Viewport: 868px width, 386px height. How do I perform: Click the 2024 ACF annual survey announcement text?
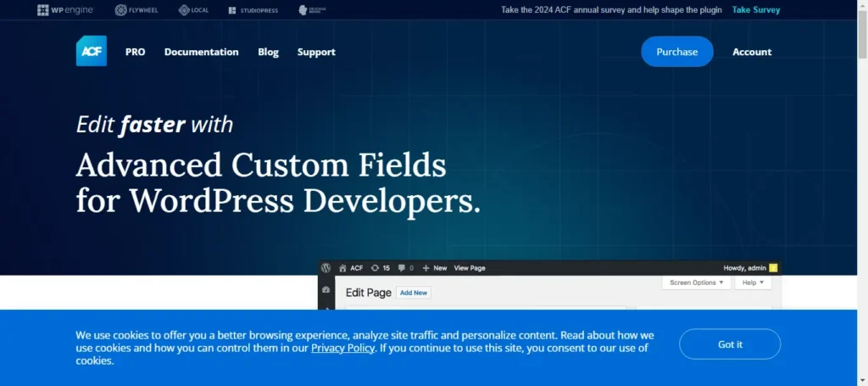(611, 10)
